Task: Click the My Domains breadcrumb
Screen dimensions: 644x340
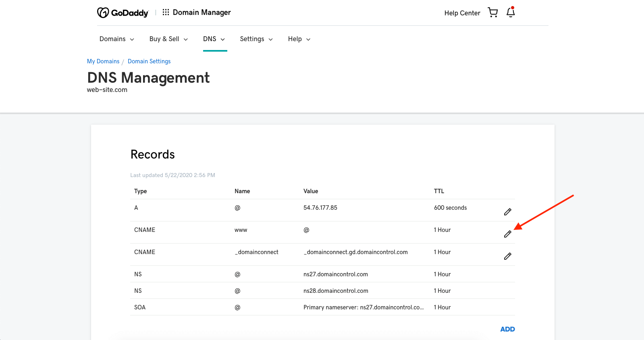Action: click(103, 61)
